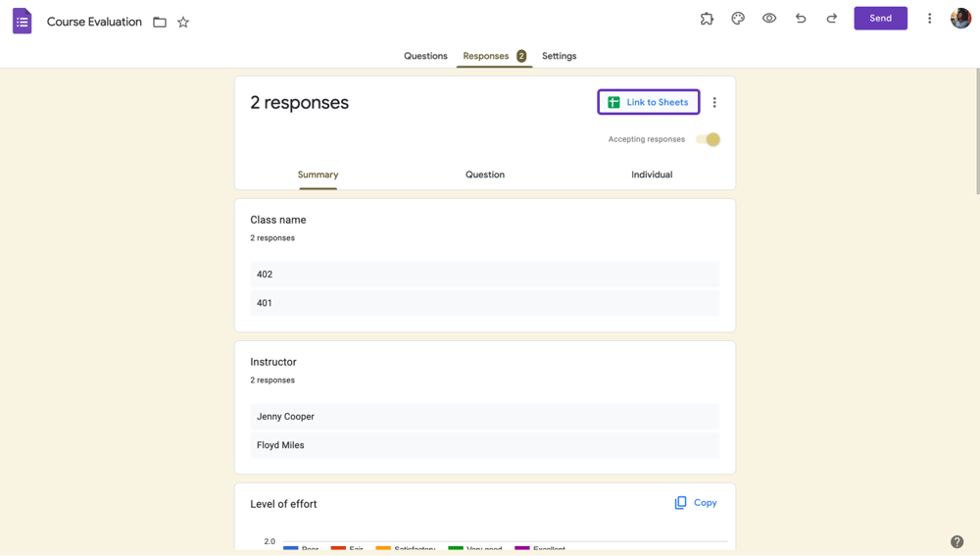Select the Individual responses view
Screen dimensions: 980x556
[652, 175]
